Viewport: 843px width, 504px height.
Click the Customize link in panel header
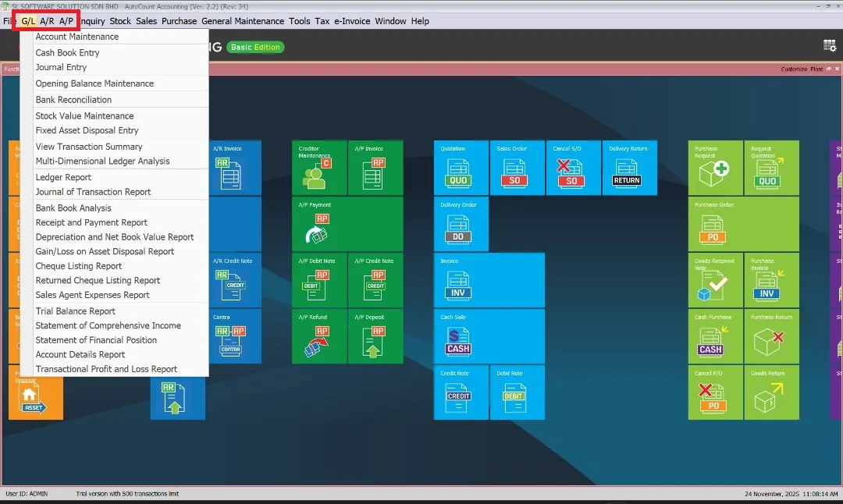[794, 69]
